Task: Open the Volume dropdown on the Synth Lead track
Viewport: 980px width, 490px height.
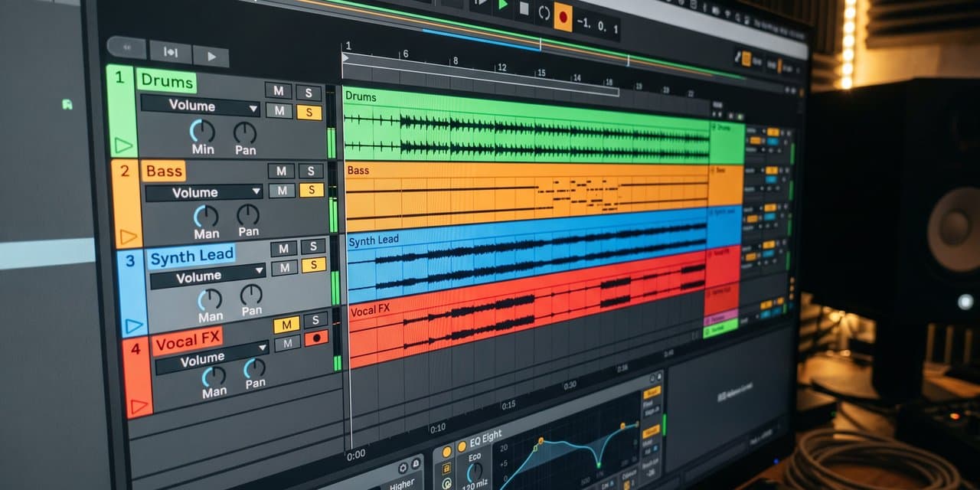Action: pos(207,276)
